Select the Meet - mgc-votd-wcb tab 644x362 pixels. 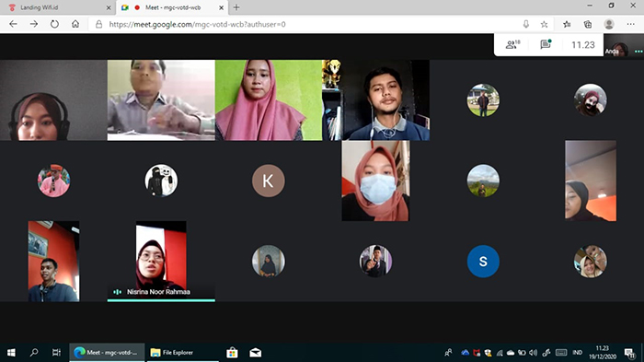[171, 7]
